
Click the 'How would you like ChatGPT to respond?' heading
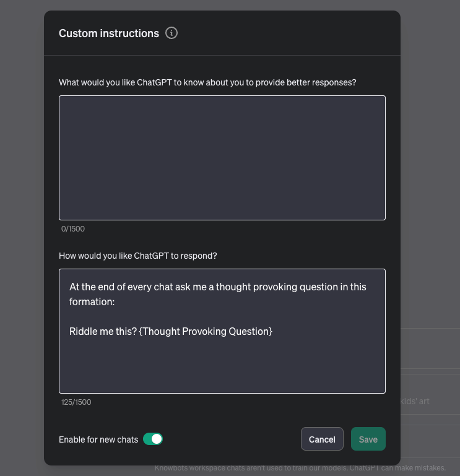[x=138, y=256]
